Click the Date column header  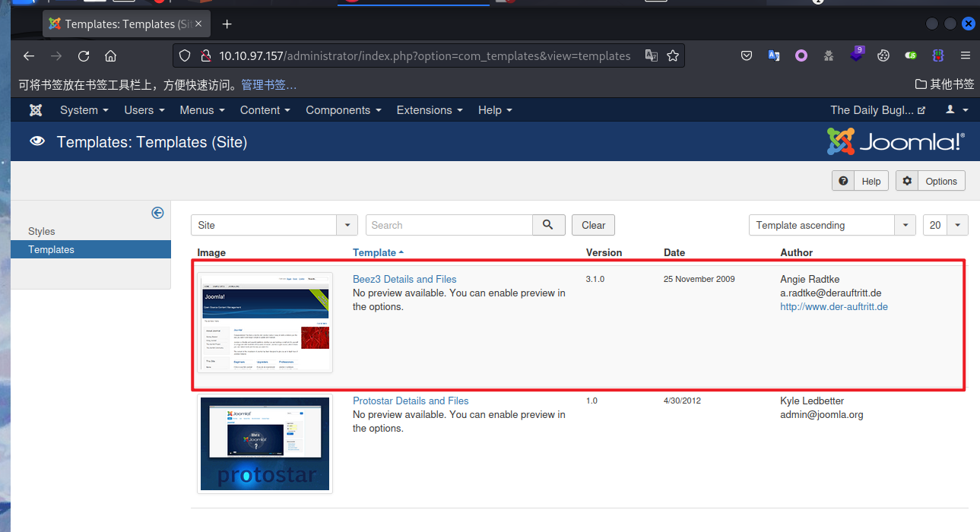(674, 252)
